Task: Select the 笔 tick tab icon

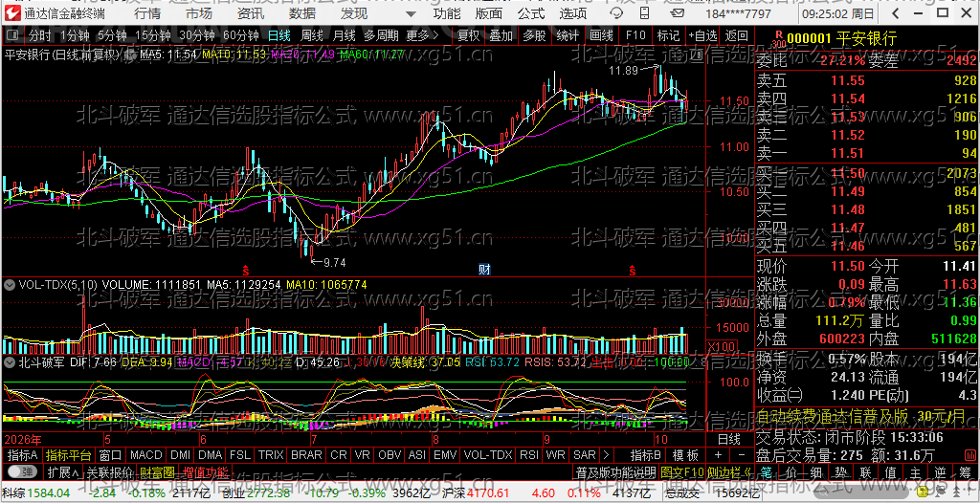Action: (767, 471)
